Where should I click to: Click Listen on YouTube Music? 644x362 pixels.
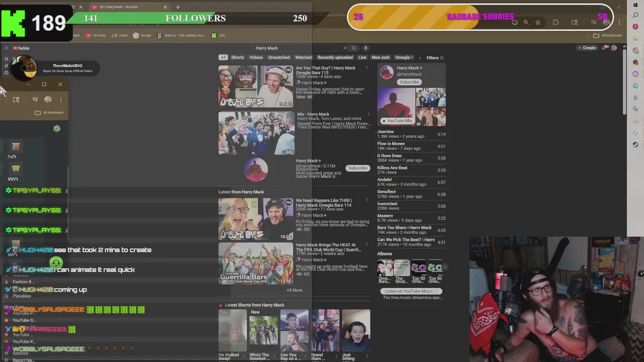(412, 291)
